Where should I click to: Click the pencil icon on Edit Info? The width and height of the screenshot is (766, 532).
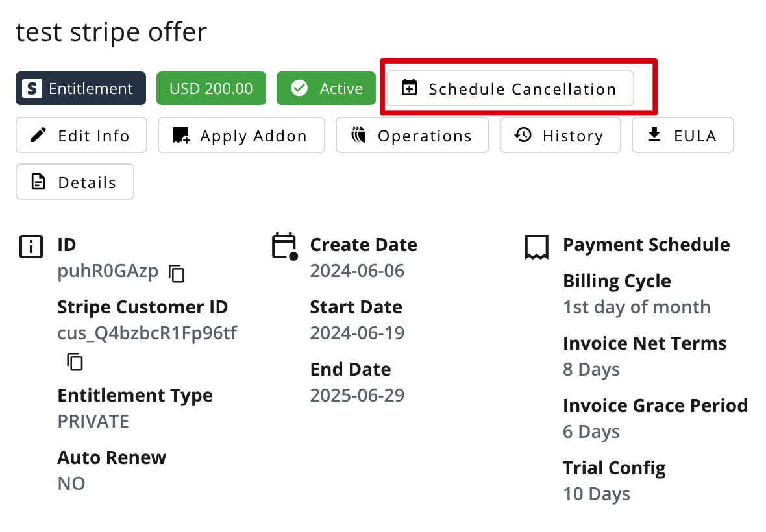click(x=39, y=135)
